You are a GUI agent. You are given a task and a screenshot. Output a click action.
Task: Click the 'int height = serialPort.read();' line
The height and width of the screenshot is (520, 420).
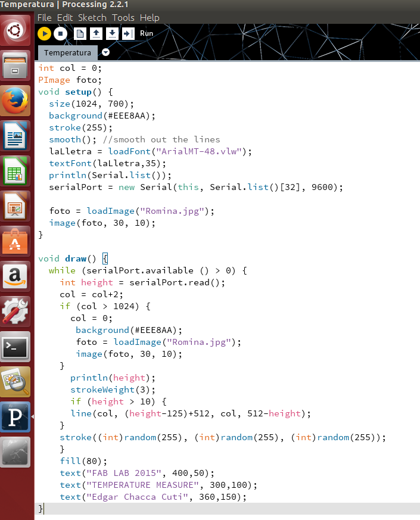(x=142, y=282)
